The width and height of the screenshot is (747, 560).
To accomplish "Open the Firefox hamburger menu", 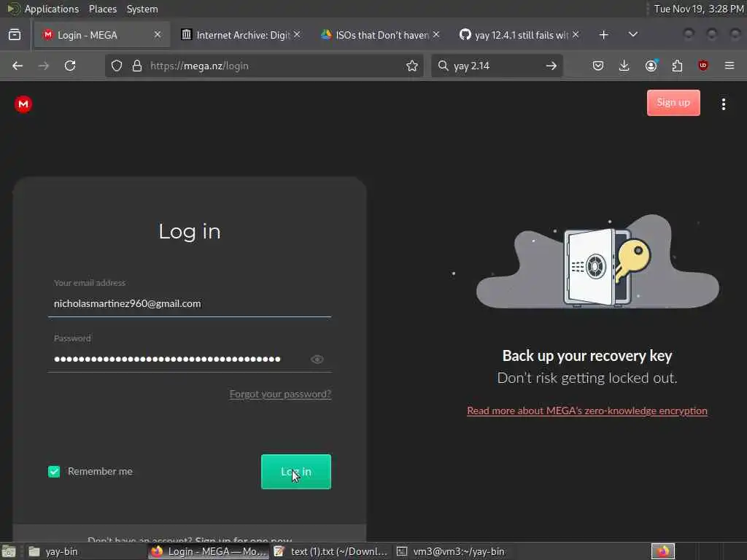I will pos(729,66).
